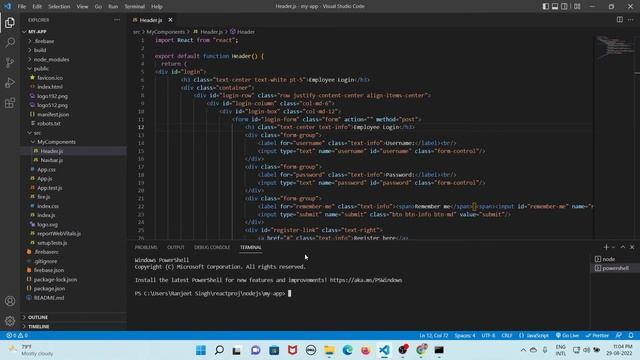Open notifications bell in status bar

coord(631,336)
